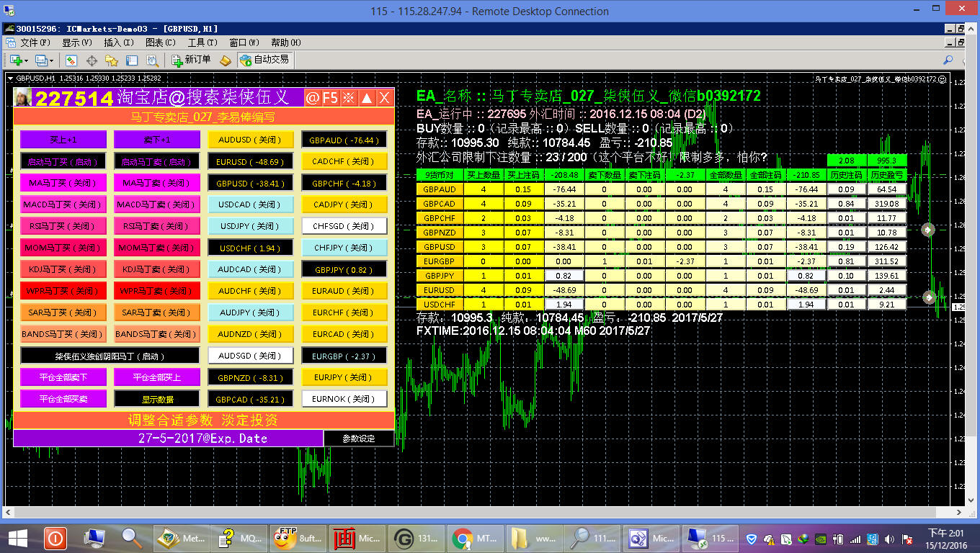This screenshot has height=553, width=980.
Task: Toggle 启动马丁买 (启动) button
Action: point(63,161)
